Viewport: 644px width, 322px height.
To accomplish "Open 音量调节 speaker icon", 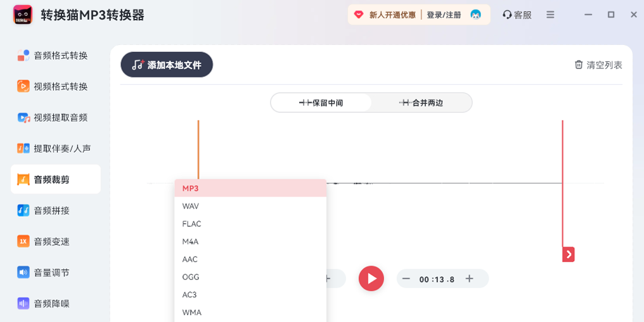I will click(23, 273).
